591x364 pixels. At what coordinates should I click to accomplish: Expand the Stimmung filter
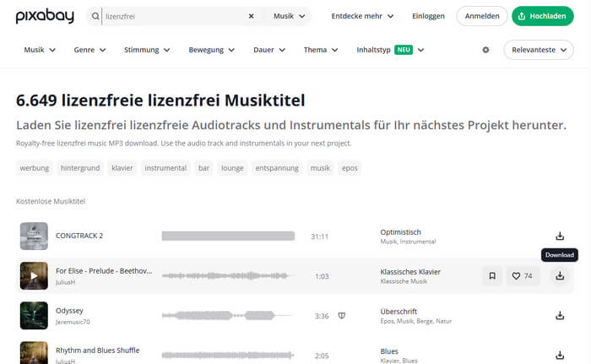pos(147,50)
